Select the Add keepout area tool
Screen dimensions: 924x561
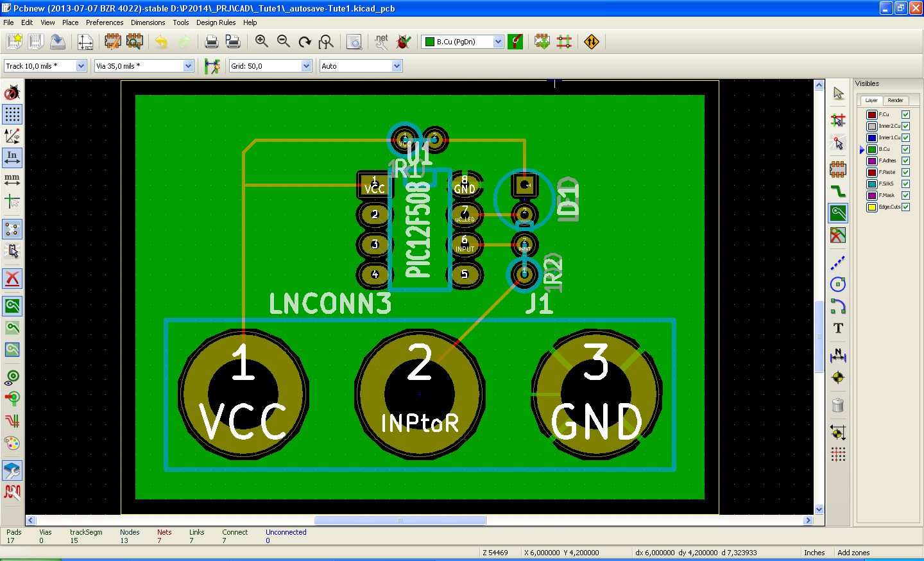pos(838,235)
